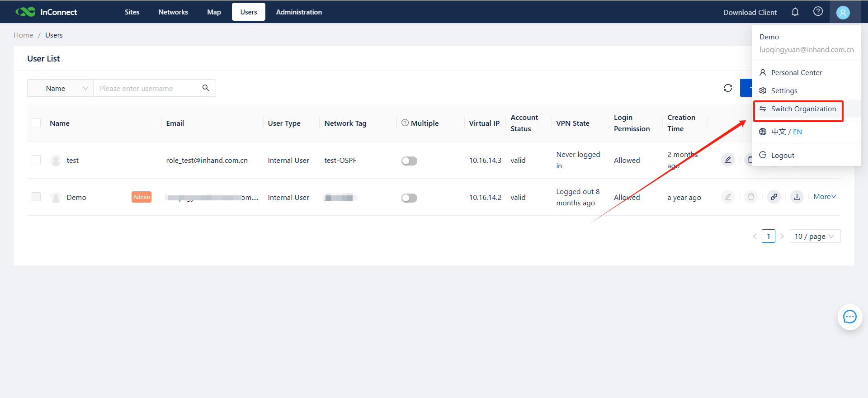This screenshot has width=868, height=398.
Task: Download config for Demo user
Action: 797,197
